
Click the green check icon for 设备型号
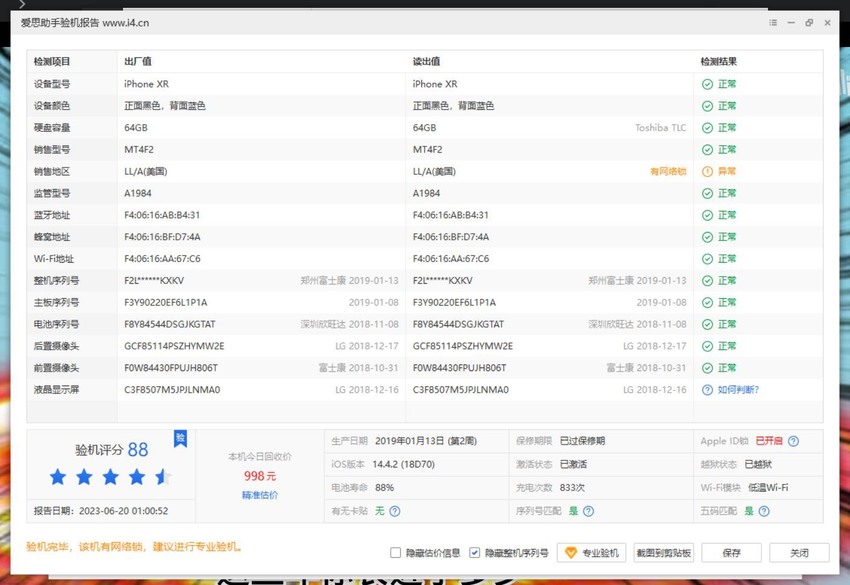(x=707, y=84)
